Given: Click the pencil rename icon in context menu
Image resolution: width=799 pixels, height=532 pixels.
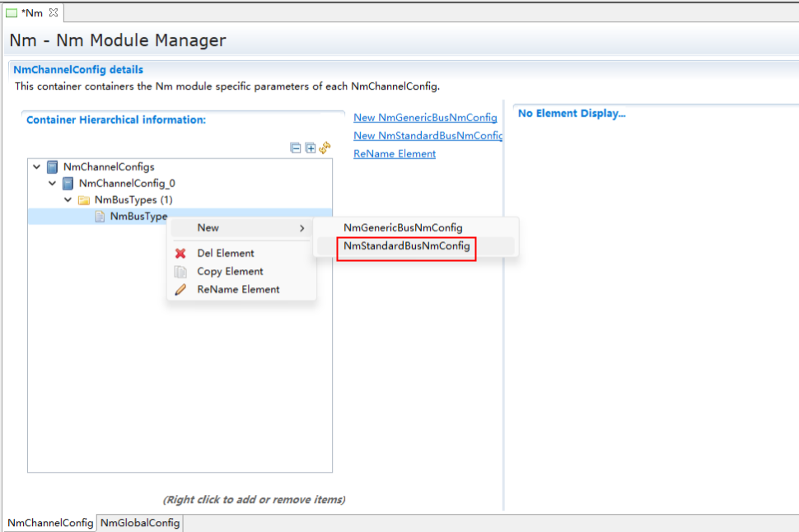Looking at the screenshot, I should 180,290.
